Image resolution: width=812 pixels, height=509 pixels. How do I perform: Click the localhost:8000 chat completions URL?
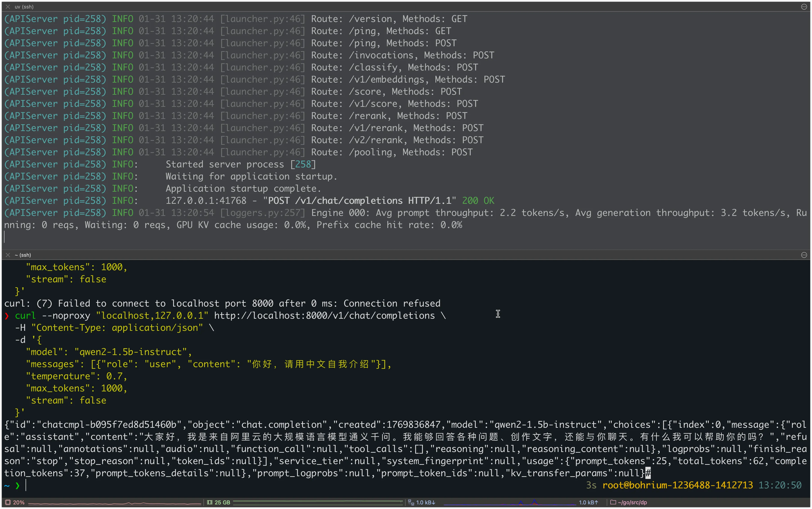324,316
